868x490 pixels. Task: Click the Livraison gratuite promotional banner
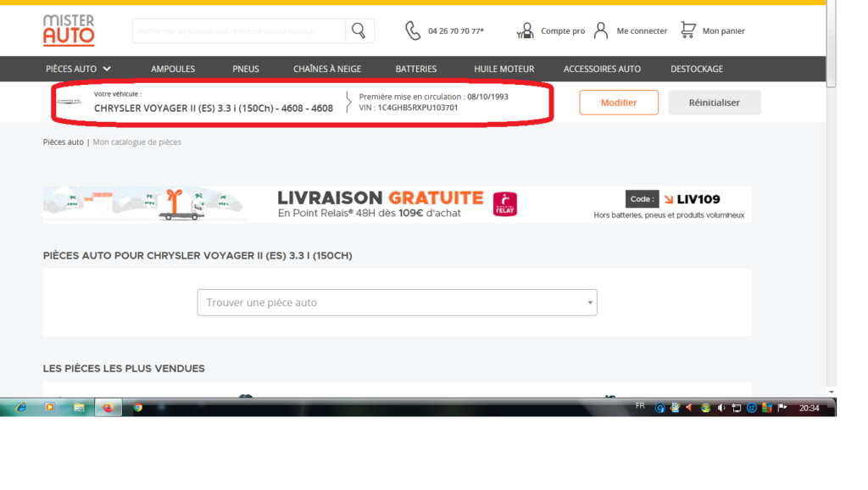point(397,204)
